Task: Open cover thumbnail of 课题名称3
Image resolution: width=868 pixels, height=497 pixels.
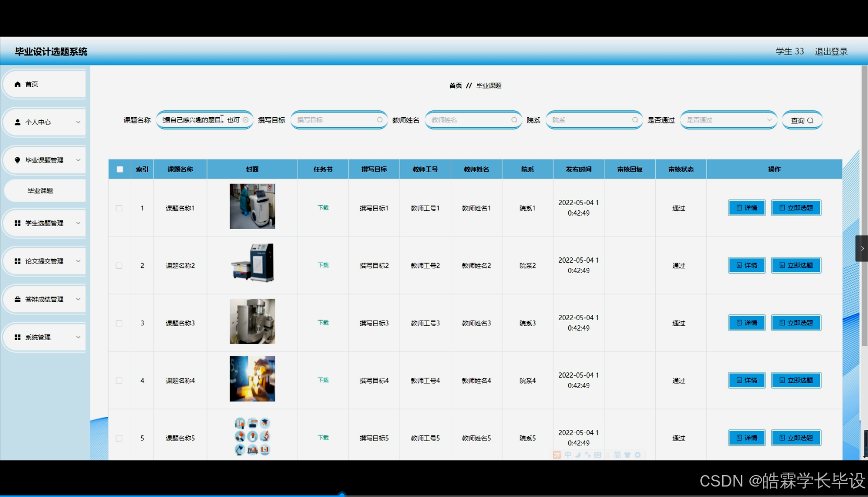Action: tap(253, 321)
